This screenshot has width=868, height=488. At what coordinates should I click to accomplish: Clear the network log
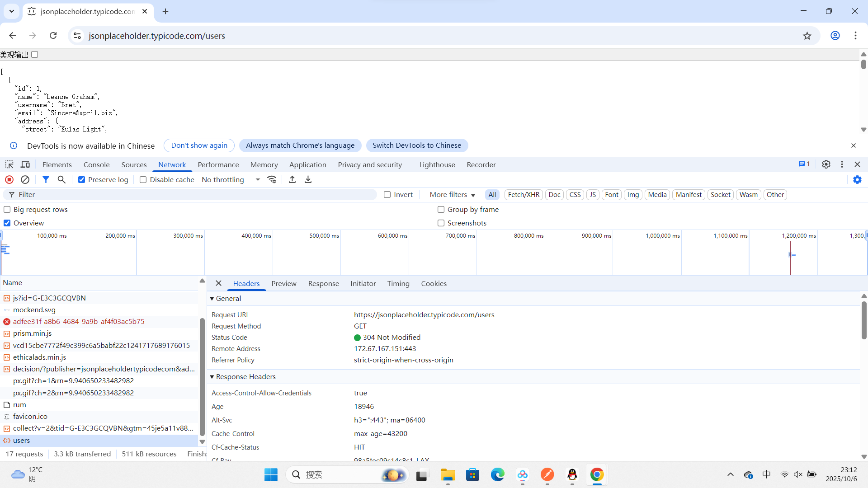pyautogui.click(x=25, y=179)
